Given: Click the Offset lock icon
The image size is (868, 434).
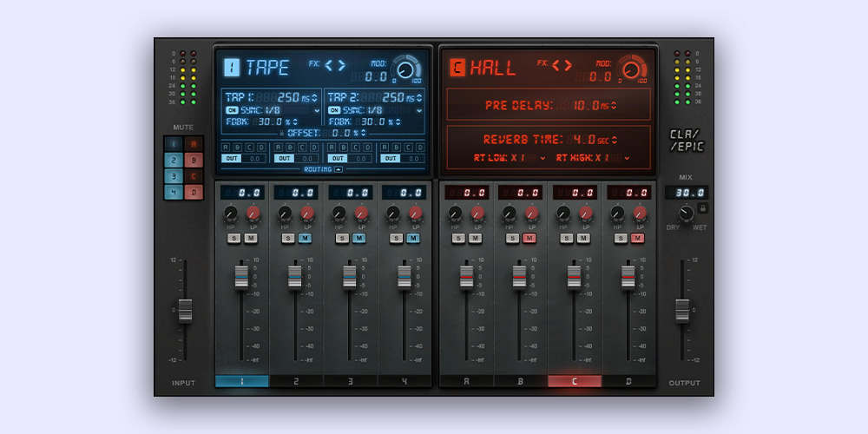Looking at the screenshot, I should (282, 133).
